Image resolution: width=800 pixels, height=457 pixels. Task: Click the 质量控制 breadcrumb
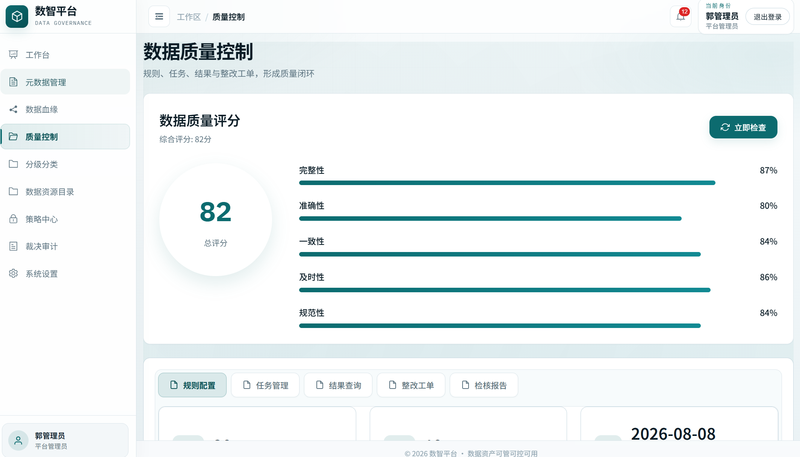coord(229,17)
